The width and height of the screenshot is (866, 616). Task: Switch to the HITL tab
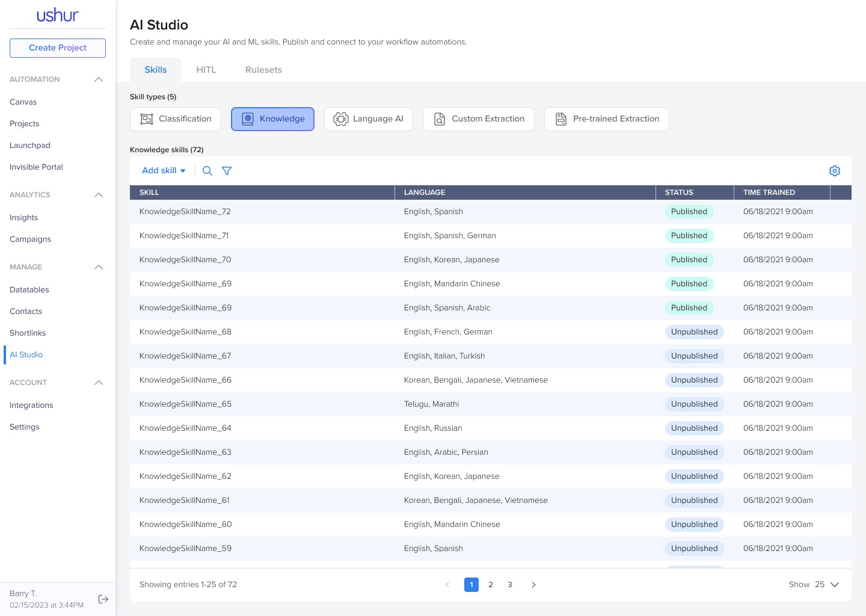tap(206, 70)
